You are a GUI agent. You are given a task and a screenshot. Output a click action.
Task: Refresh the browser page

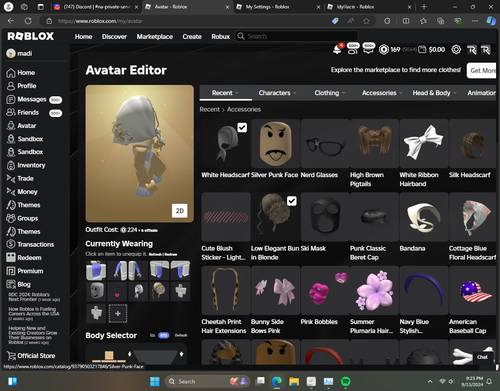28,21
